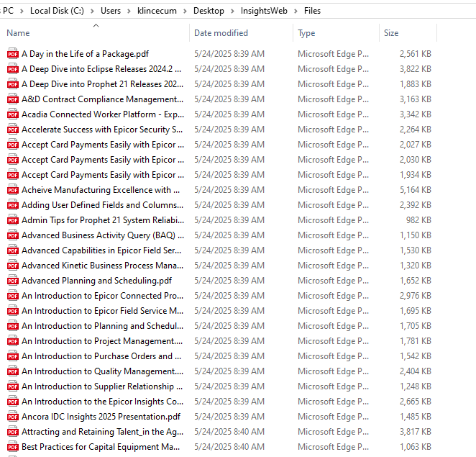Click PDF icon of A Deep Dive into Prophet 21 Releases
The image size is (476, 457).
pos(13,84)
